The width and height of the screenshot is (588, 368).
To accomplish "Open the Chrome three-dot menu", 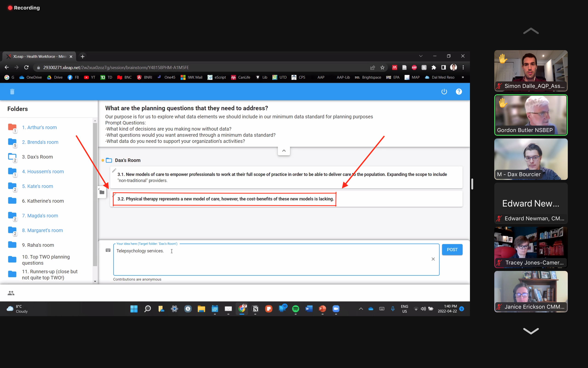I will click(x=463, y=67).
